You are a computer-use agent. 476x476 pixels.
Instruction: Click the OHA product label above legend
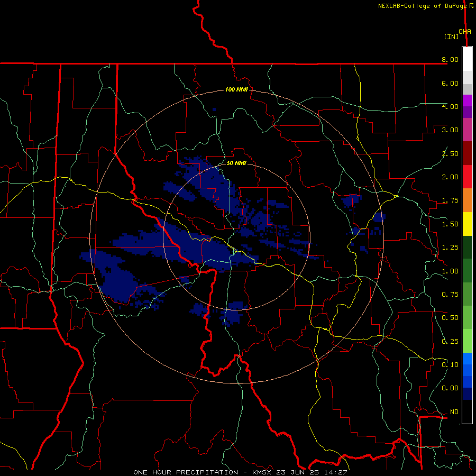pyautogui.click(x=465, y=31)
